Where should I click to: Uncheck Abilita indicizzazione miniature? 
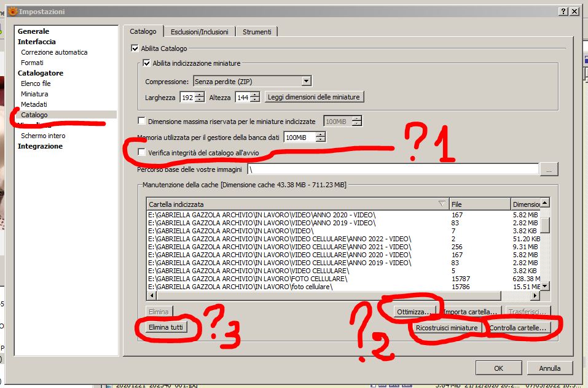tap(147, 63)
